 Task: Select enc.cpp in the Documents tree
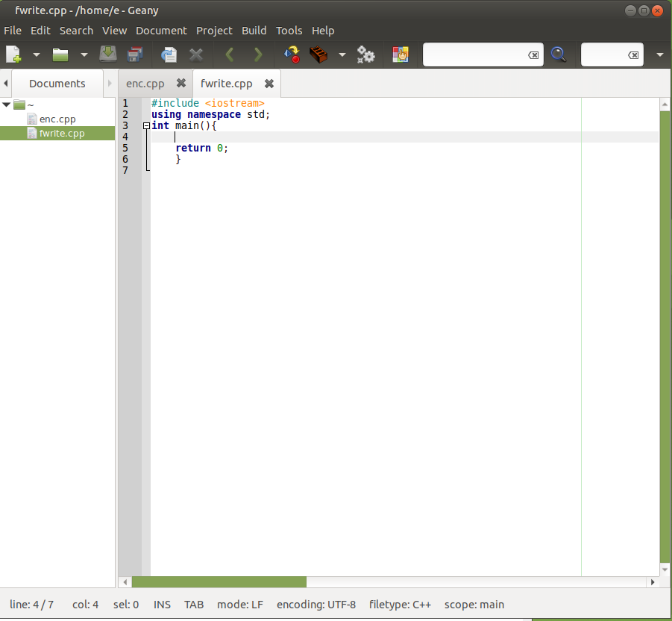tap(57, 119)
